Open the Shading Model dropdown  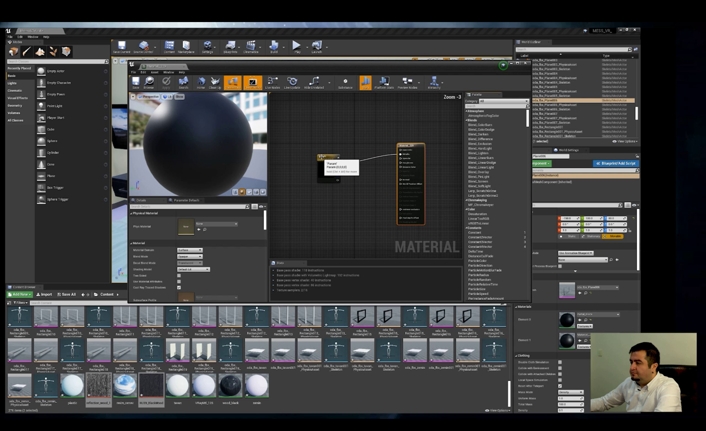pyautogui.click(x=193, y=269)
